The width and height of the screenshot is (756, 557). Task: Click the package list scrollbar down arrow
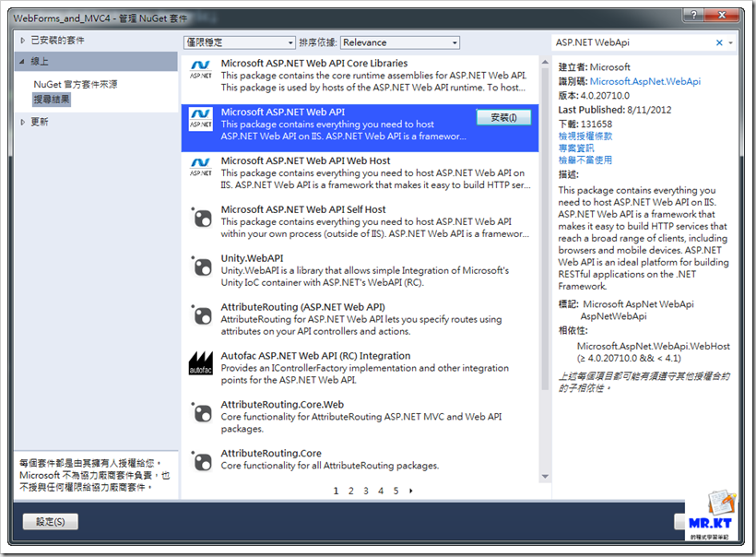[545, 477]
